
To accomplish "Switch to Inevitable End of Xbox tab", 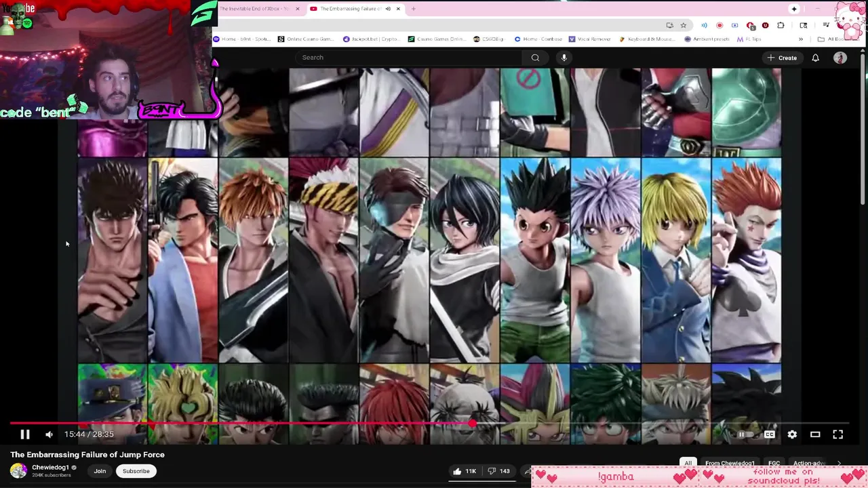I will (x=254, y=9).
